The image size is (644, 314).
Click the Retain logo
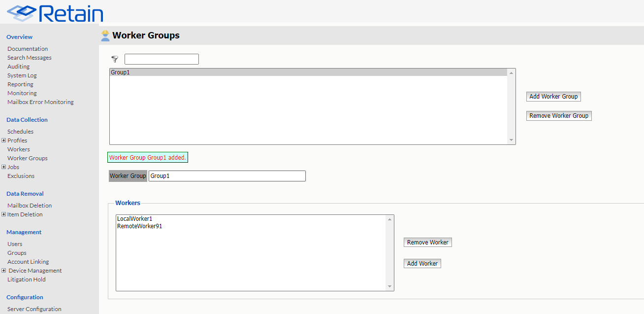tap(55, 13)
